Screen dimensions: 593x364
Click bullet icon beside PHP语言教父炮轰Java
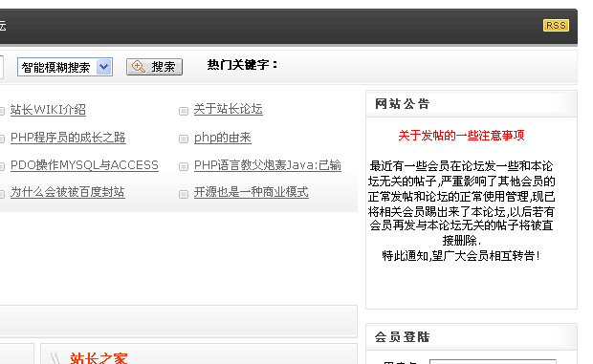[x=184, y=166]
